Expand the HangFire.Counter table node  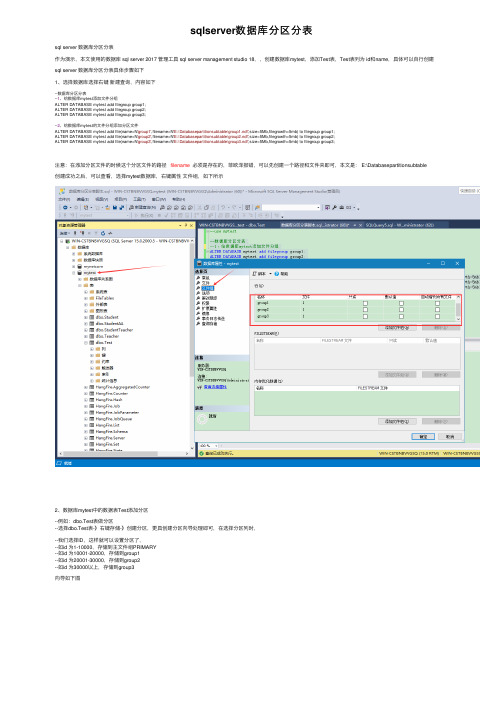86,394
